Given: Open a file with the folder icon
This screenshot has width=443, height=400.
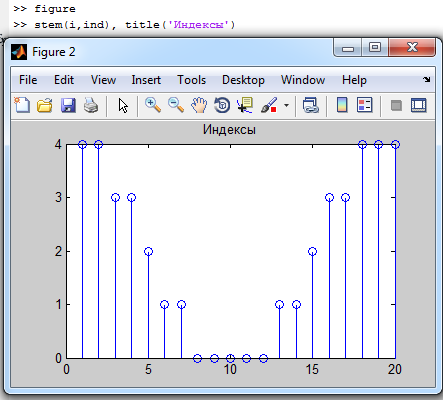Looking at the screenshot, I should [45, 105].
